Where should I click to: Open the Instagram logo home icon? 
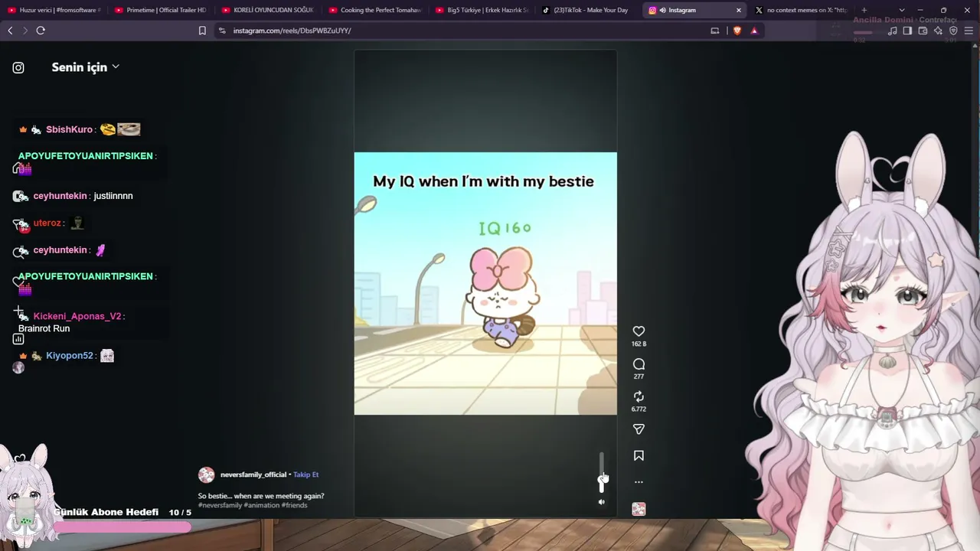pos(18,67)
